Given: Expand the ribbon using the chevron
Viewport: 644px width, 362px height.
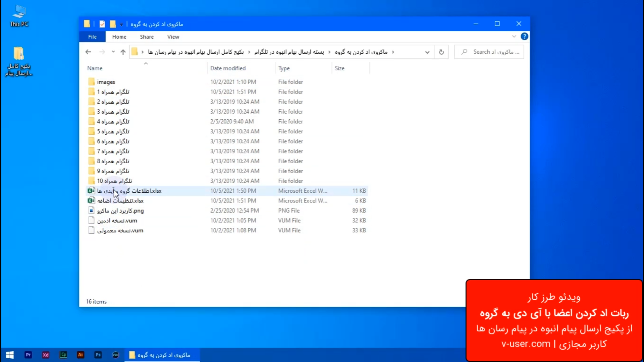Looking at the screenshot, I should click(514, 37).
